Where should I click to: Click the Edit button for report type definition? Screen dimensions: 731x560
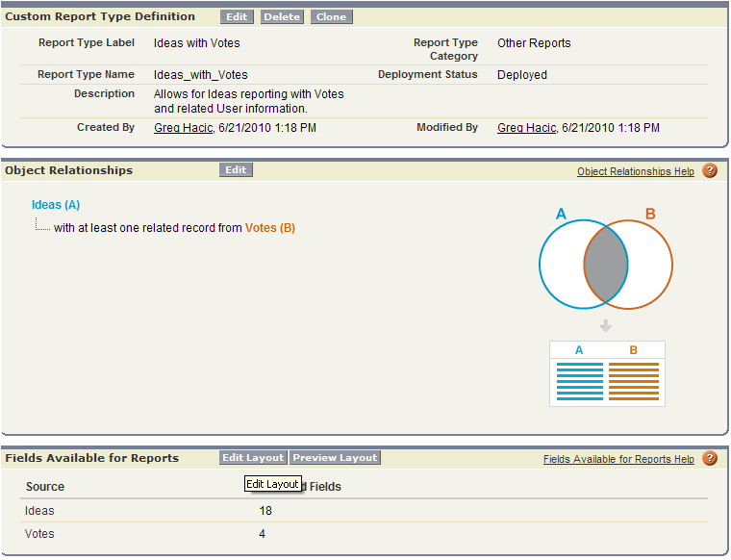tap(237, 17)
